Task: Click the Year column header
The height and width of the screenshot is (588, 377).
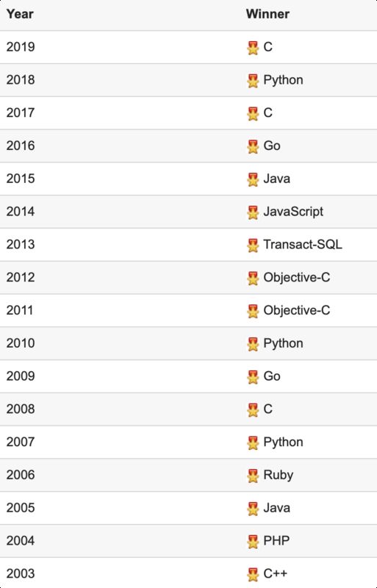Action: click(x=20, y=14)
